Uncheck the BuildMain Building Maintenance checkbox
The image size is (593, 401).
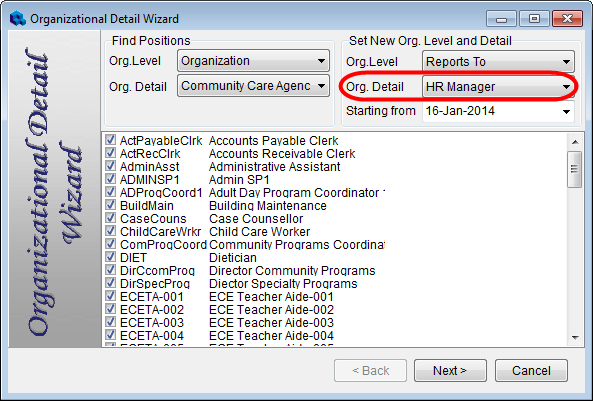[x=110, y=205]
